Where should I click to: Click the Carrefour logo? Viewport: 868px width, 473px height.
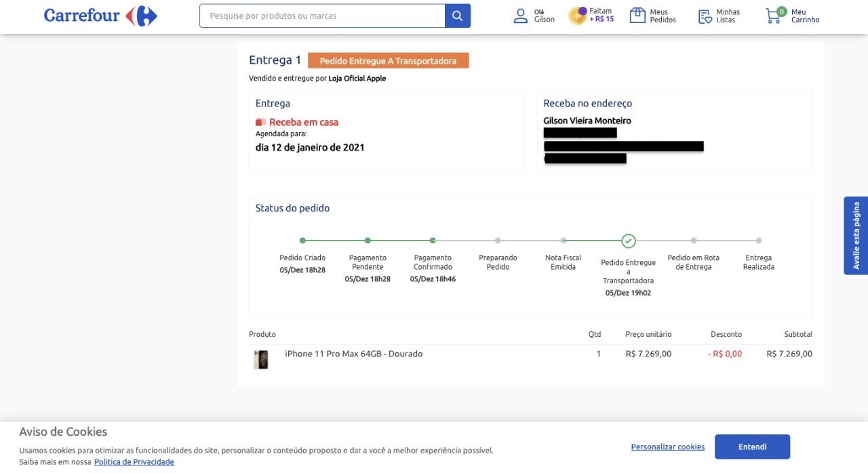pos(100,16)
